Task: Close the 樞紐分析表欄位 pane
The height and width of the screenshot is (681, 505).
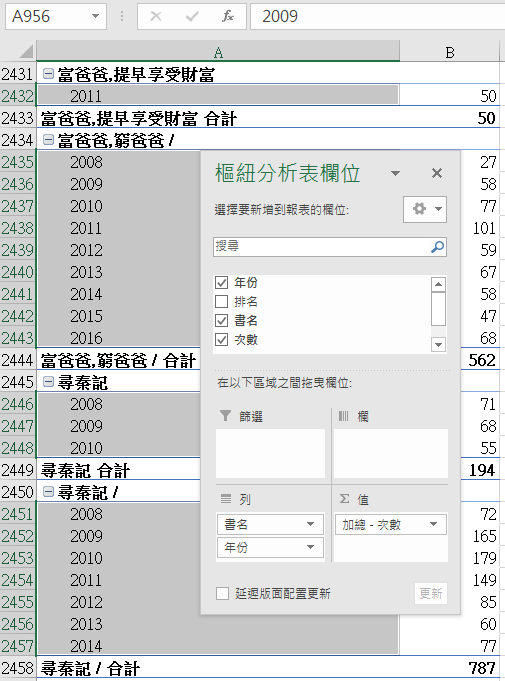Action: 437,173
